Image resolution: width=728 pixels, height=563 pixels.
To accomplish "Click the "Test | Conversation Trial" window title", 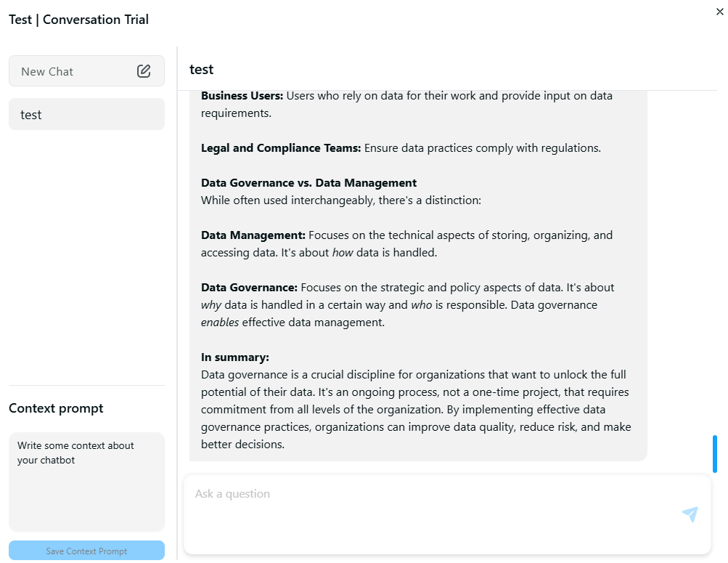I will 78,20.
